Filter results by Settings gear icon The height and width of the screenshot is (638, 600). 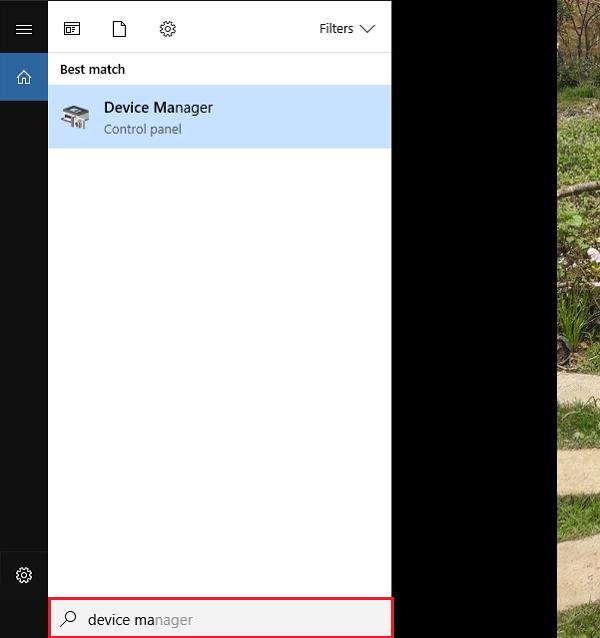tap(168, 29)
